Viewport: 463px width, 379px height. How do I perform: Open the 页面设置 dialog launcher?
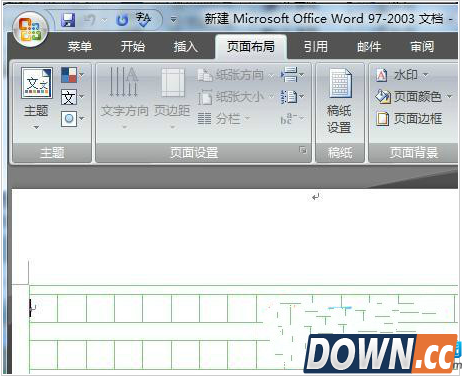pyautogui.click(x=302, y=150)
